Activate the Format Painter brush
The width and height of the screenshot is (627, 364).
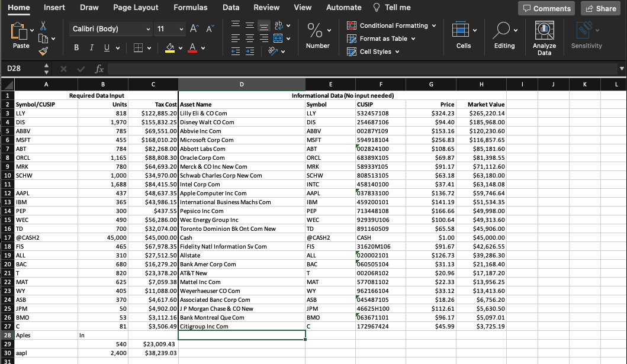point(43,51)
